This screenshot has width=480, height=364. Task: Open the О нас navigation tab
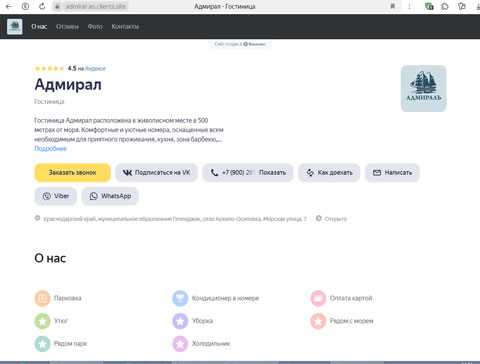coord(39,27)
